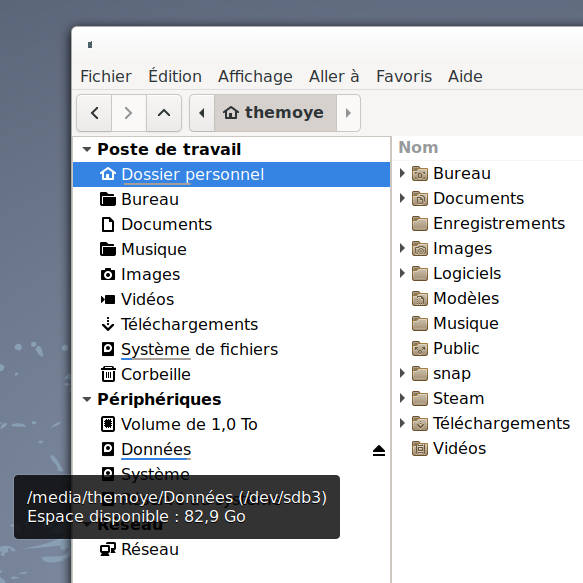Expand the Images folder in file list
The image size is (583, 583).
click(x=402, y=248)
